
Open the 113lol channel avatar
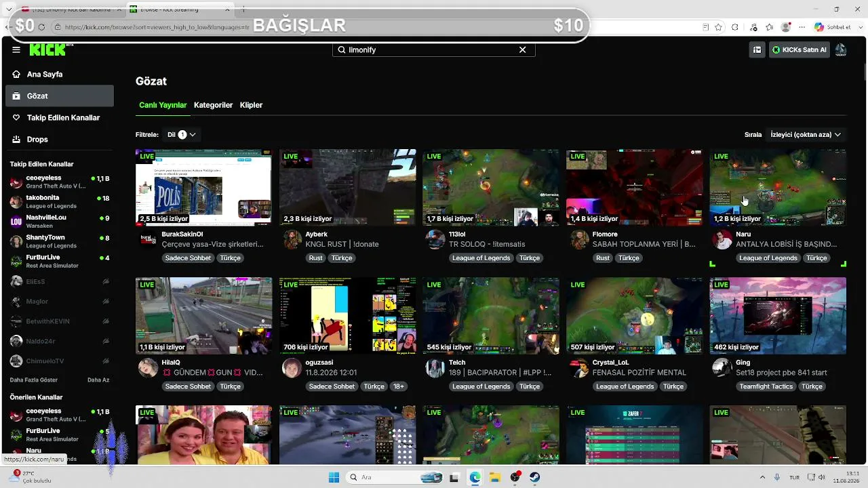tap(435, 239)
